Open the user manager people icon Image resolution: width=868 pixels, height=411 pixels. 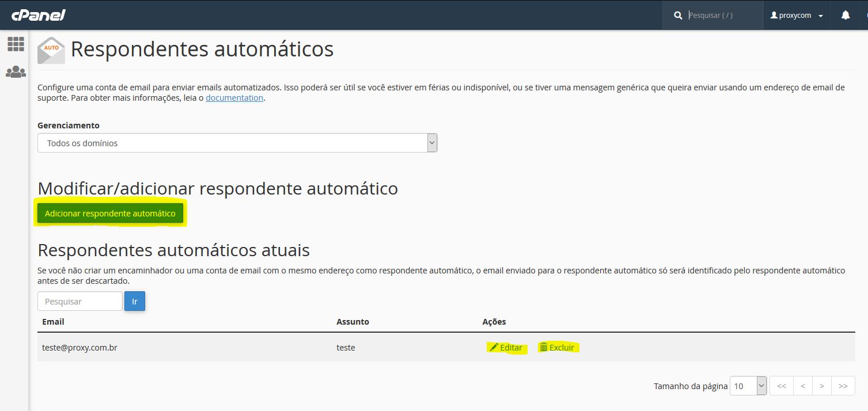click(x=16, y=72)
